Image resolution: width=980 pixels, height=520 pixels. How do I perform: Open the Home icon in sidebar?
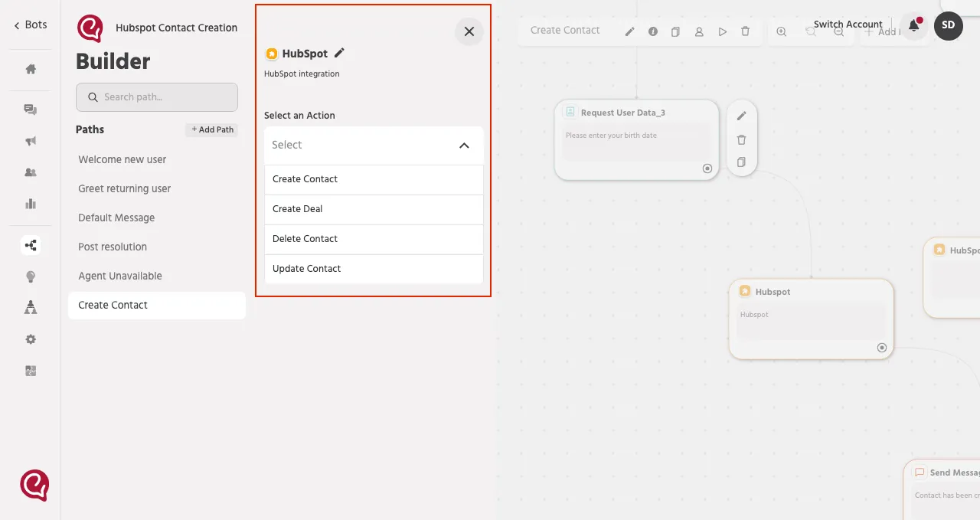31,69
